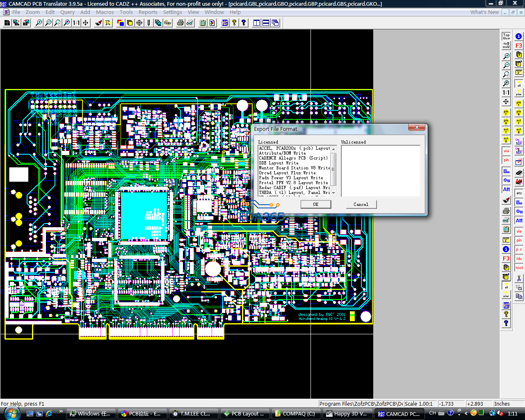Click the 'fdc' sidebar button
This screenshot has width=525, height=420.
point(519,258)
